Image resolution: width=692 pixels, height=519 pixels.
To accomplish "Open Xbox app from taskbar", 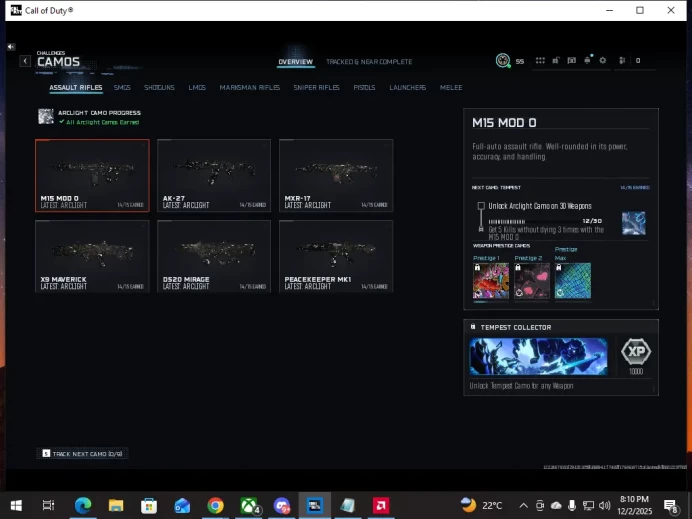I will coord(249,505).
